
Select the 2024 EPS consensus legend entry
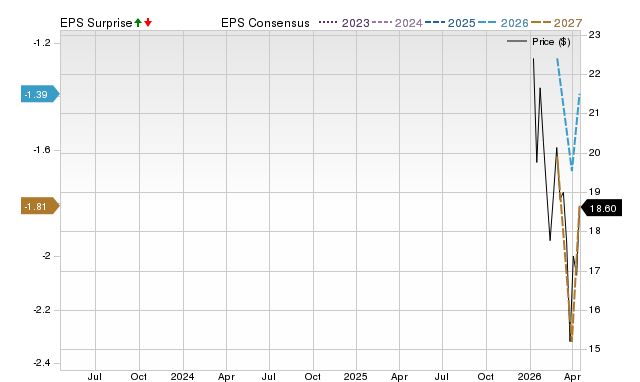tap(398, 23)
